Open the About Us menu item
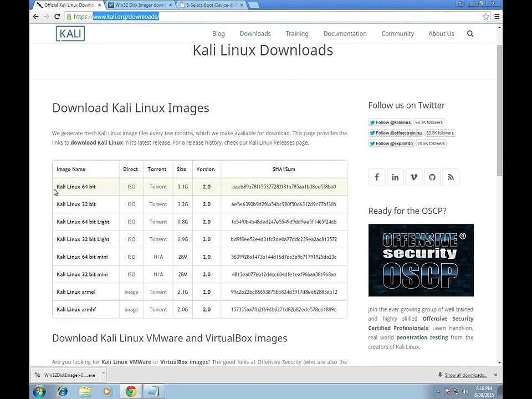532x399 pixels. (x=441, y=34)
